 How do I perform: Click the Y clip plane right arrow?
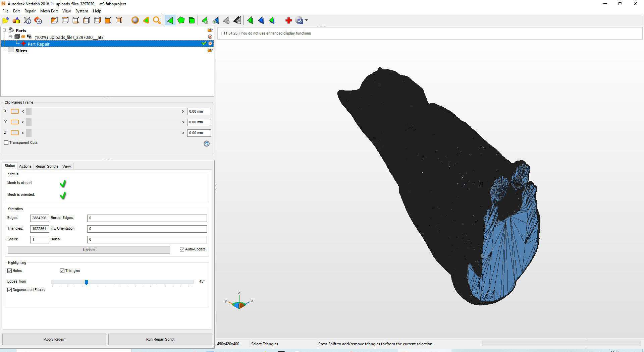(183, 122)
